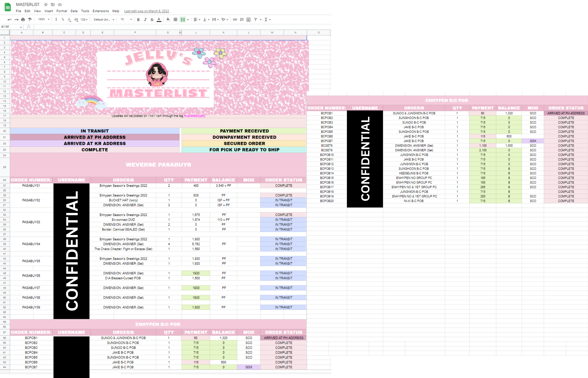The width and height of the screenshot is (588, 378).
Task: Open the font size 10 dropdown
Action: pyautogui.click(x=126, y=19)
